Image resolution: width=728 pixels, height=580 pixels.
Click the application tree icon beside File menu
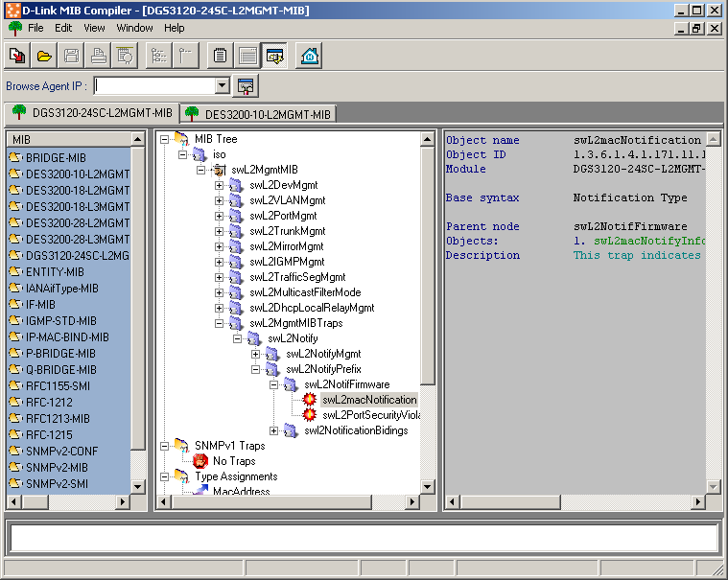click(15, 29)
